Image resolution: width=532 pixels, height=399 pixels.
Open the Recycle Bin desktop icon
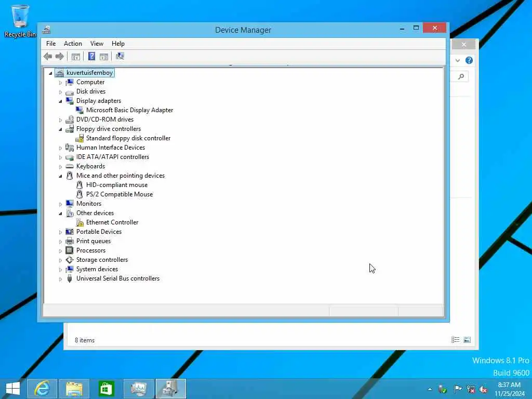click(20, 21)
